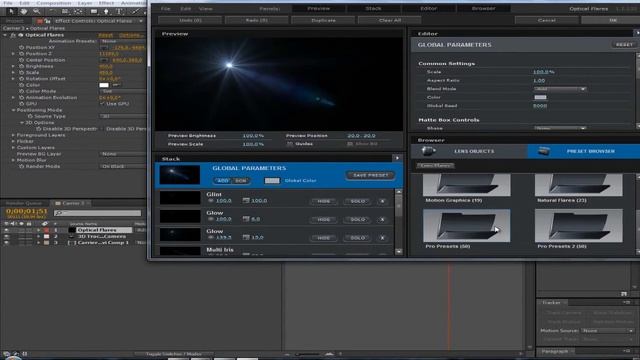Click the Glint scale icon
Image resolution: width=640 pixels, height=360 pixels.
[246, 200]
